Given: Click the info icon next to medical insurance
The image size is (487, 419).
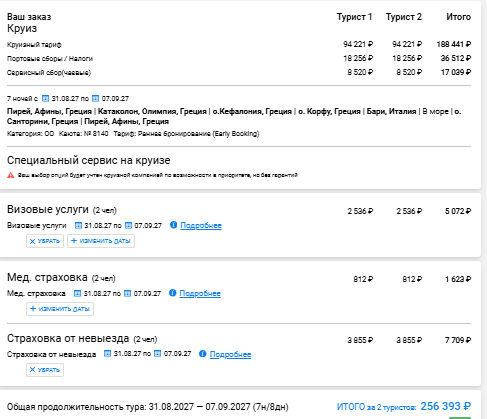Looking at the screenshot, I should tap(172, 293).
